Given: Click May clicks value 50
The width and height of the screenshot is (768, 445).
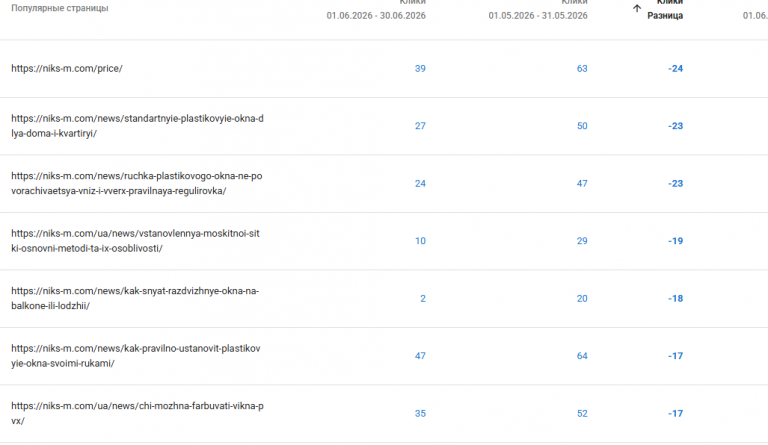Looking at the screenshot, I should tap(582, 126).
